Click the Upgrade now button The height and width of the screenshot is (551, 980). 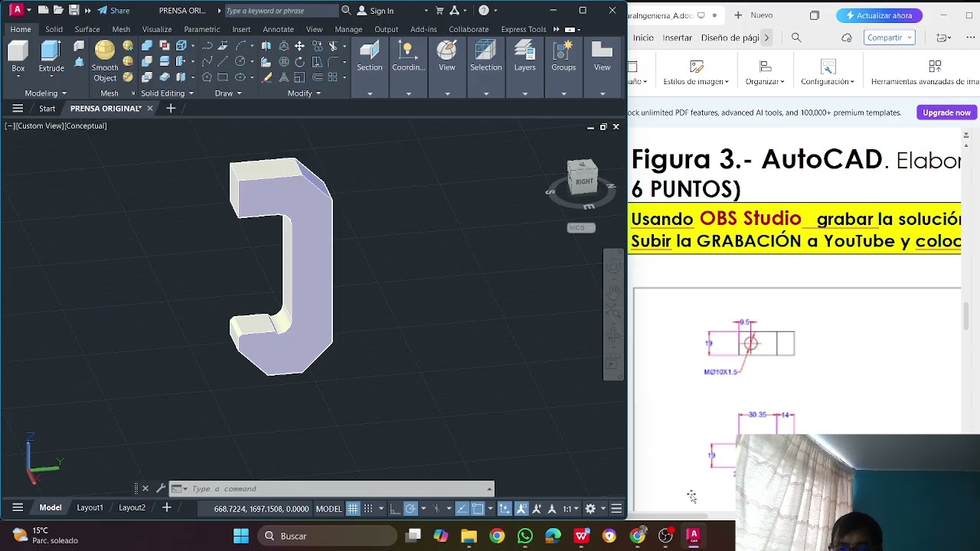click(x=946, y=112)
